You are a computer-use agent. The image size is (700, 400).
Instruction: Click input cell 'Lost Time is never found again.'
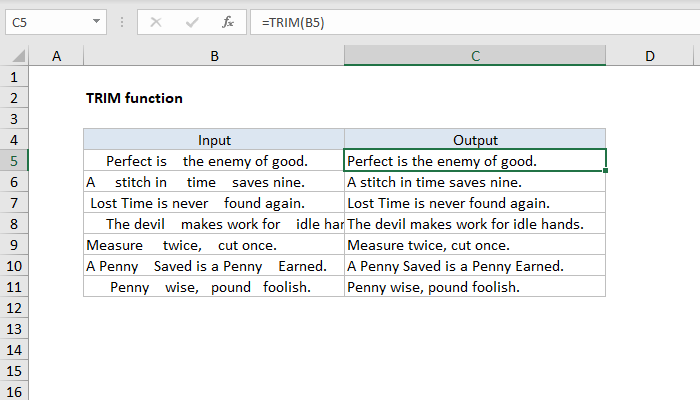click(x=214, y=203)
